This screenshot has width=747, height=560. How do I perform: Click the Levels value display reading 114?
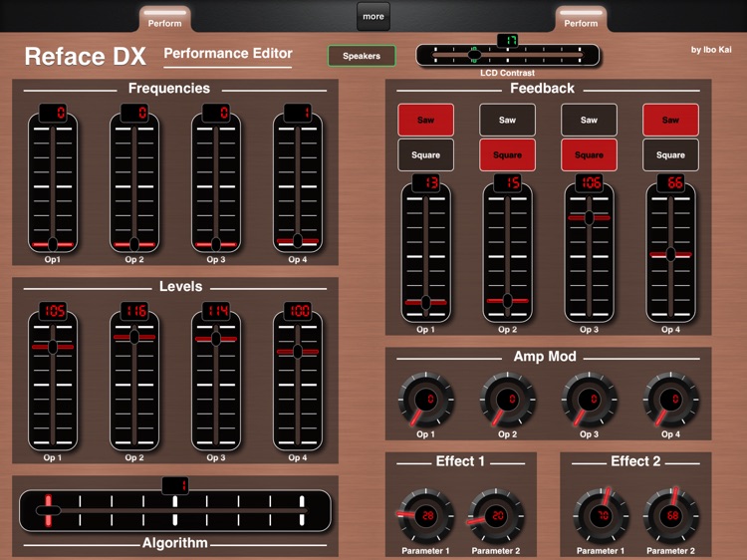coord(216,311)
